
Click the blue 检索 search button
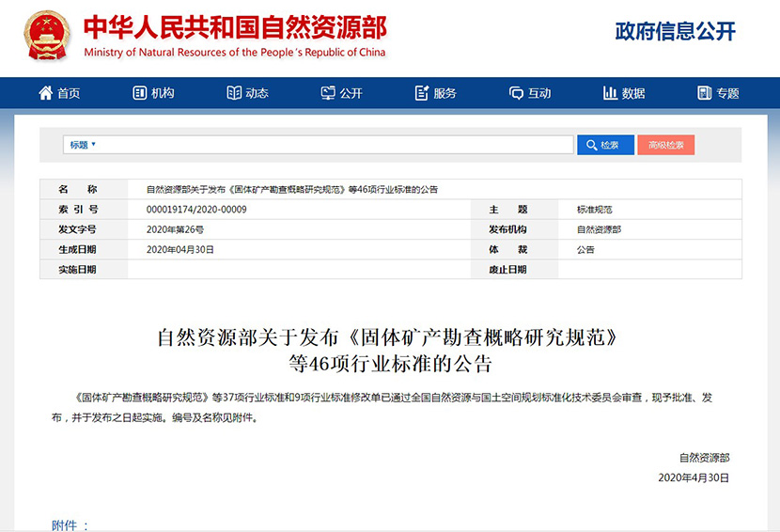pos(605,145)
